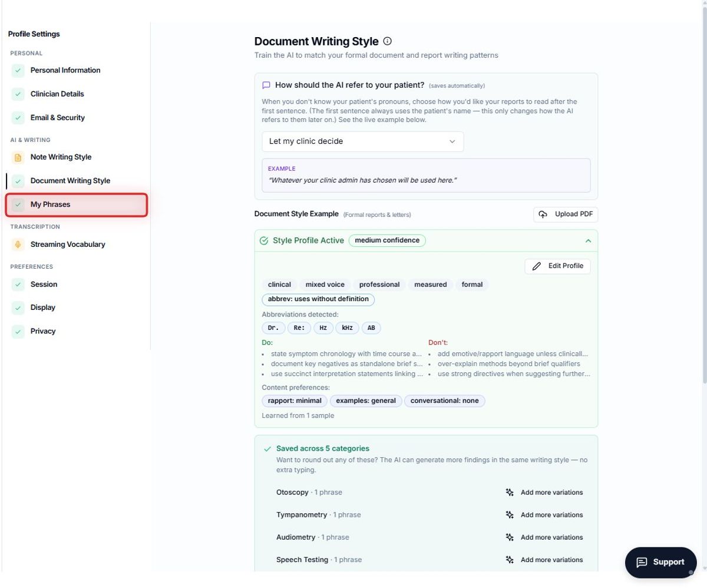Open Display preferences
Screen dimensions: 707x588
[x=76, y=308]
